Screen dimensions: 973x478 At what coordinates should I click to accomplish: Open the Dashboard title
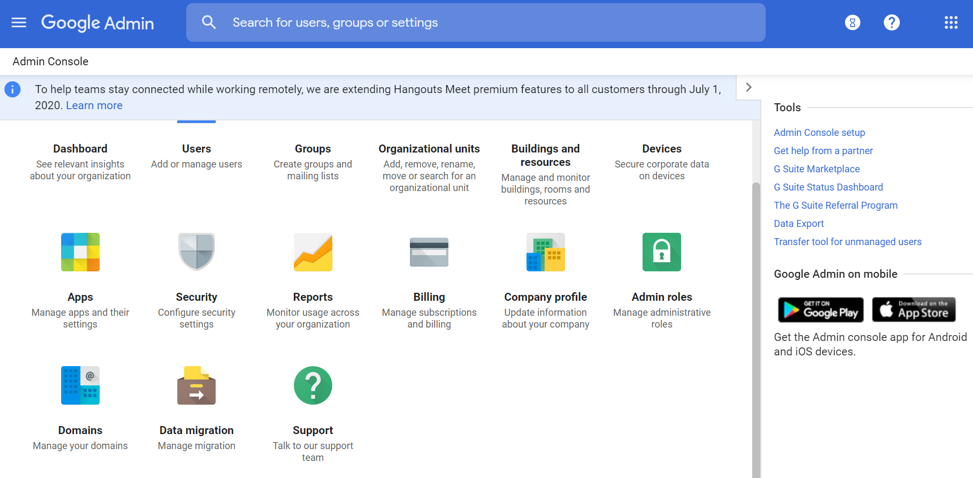point(80,149)
